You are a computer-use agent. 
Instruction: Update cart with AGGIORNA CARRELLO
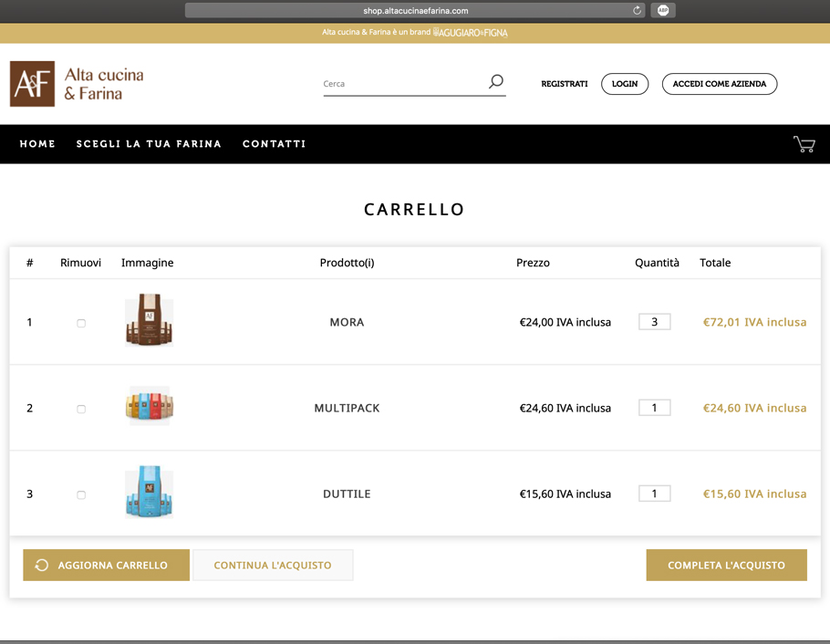pos(107,565)
